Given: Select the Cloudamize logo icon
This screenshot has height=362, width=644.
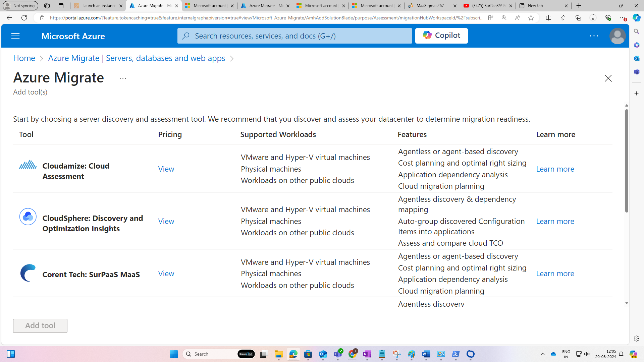Looking at the screenshot, I should 28,165.
